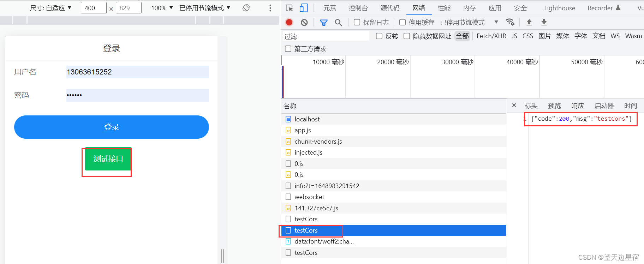Screen dimensions: 644x264
Task: Select chunk-vendors.js request row
Action: (x=393, y=142)
